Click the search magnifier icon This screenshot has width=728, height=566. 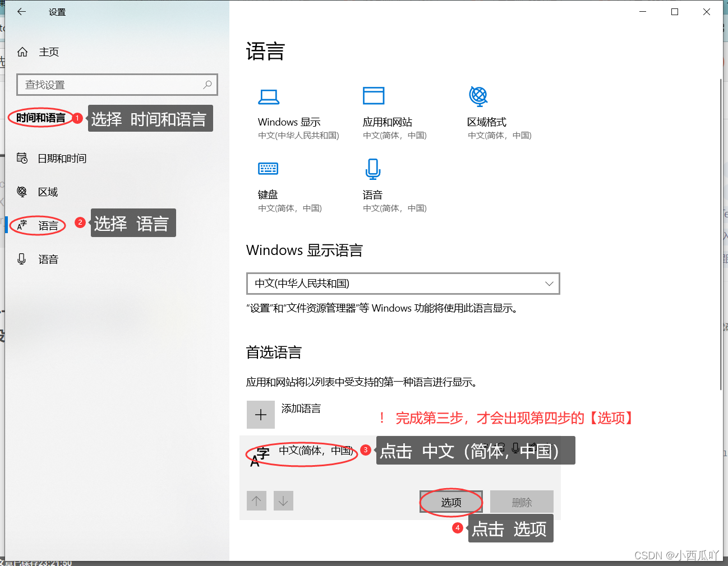pyautogui.click(x=208, y=85)
